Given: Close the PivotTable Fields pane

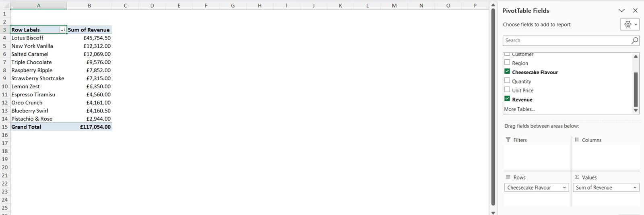Looking at the screenshot, I should pos(635,10).
